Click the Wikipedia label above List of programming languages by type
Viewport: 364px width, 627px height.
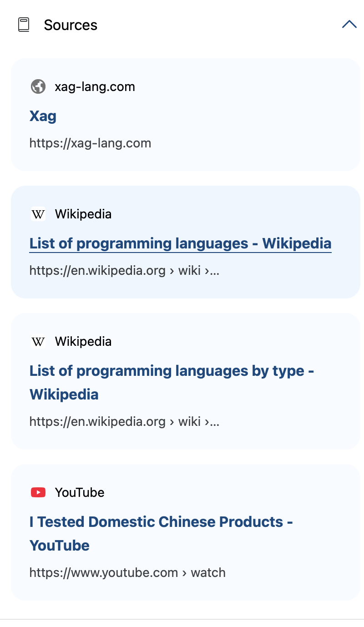83,341
